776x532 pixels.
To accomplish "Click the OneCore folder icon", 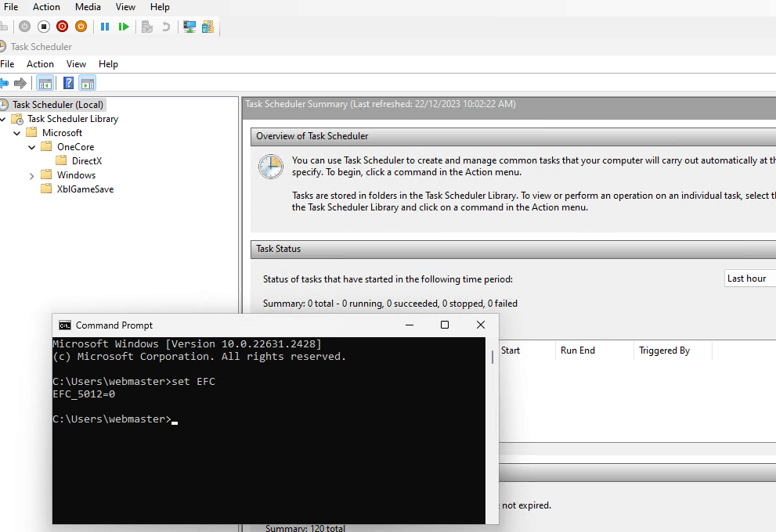I will tap(46, 146).
